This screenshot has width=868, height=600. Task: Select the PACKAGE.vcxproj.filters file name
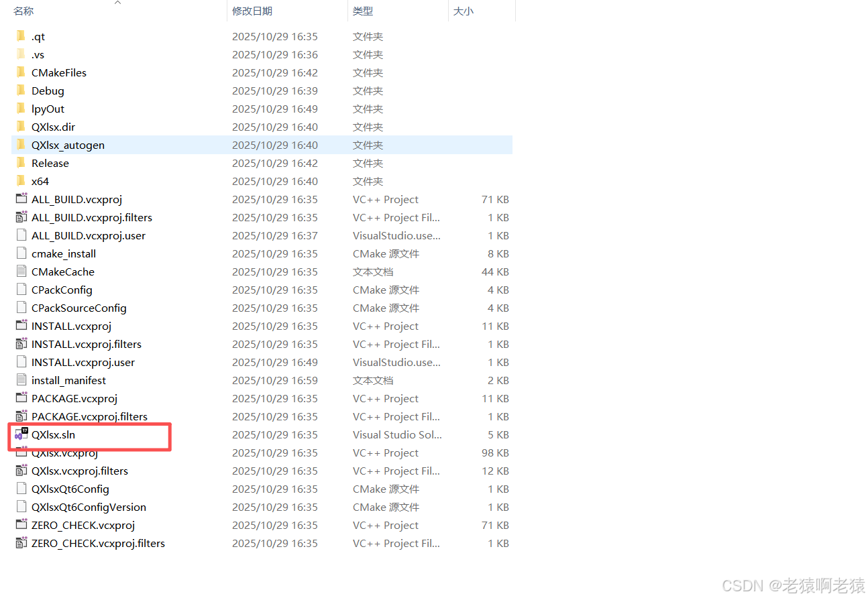click(x=89, y=416)
